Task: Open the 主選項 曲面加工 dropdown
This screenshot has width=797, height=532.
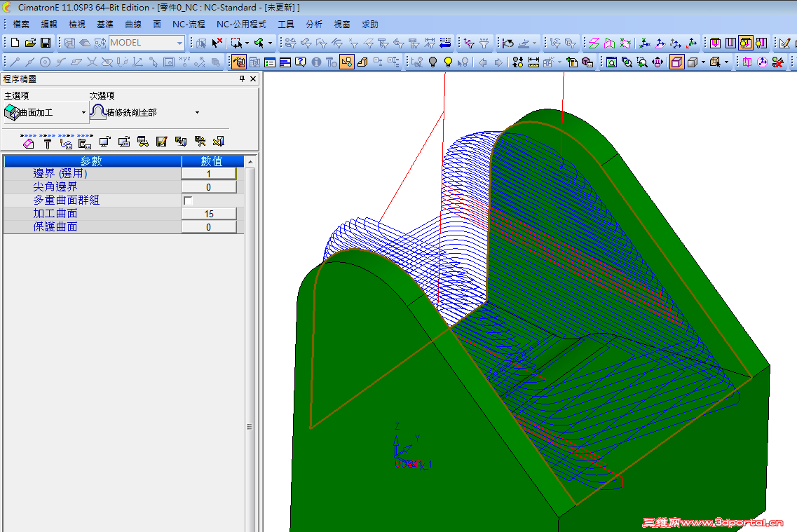Action: coord(83,112)
